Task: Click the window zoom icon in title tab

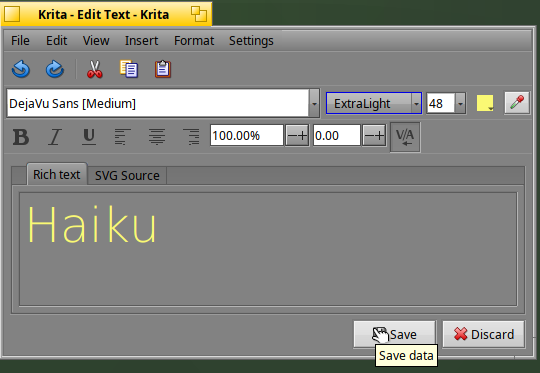Action: [x=199, y=14]
